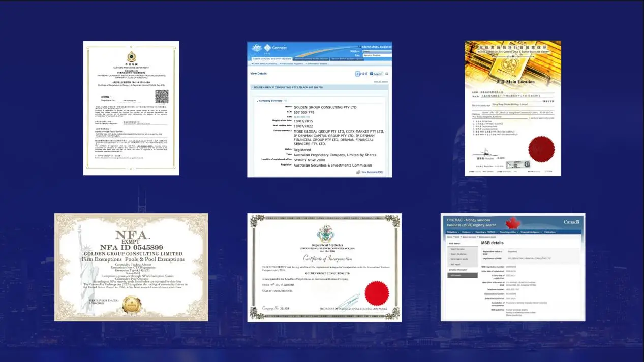Click GOLDEN GROUP CONSULTING LIMITED on NFA certificate
This screenshot has width=644, height=362.
[x=133, y=254]
